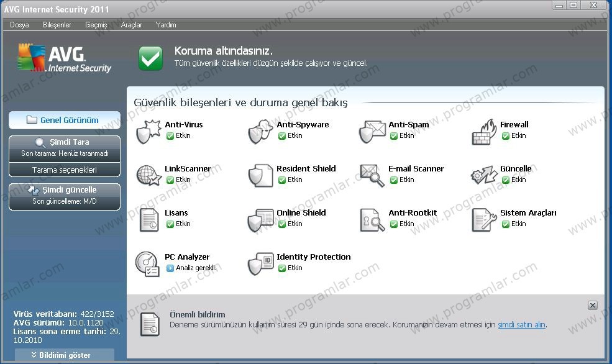This screenshot has height=364, width=612.
Task: Open the Dosya menu
Action: 19,25
